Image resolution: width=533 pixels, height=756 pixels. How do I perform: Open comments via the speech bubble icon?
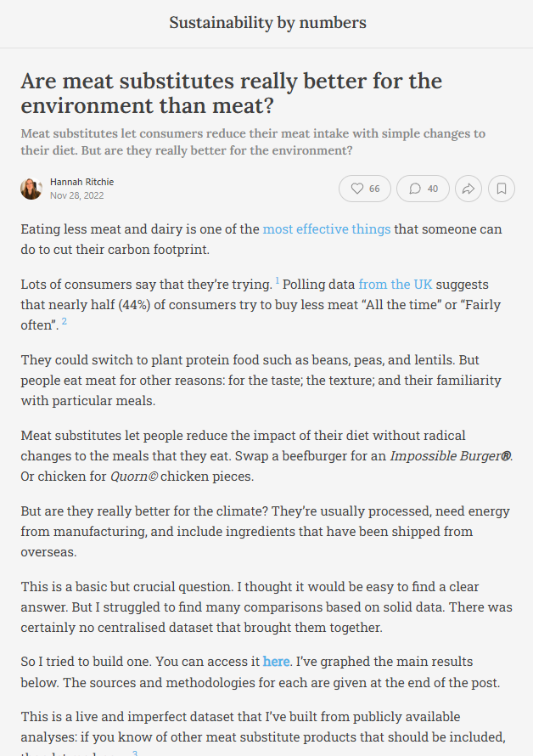(x=423, y=189)
